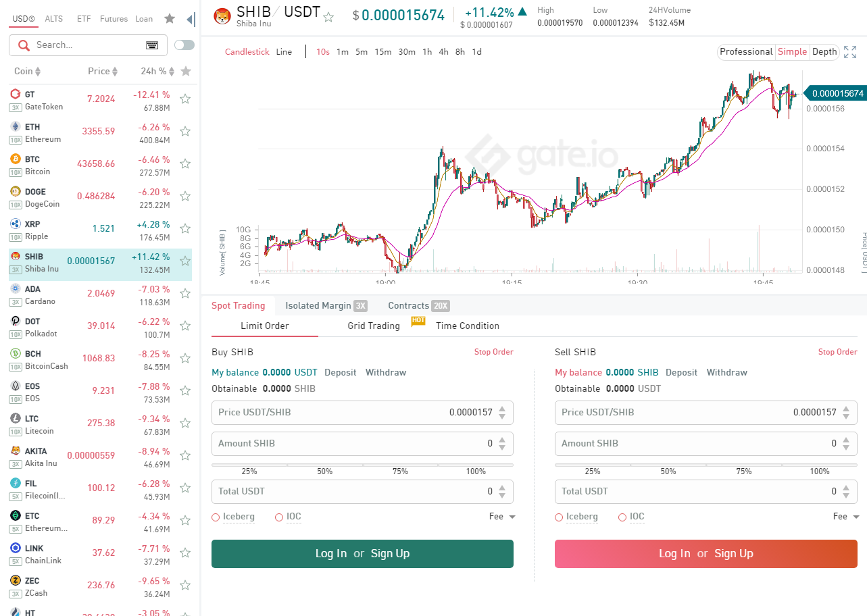Switch to the Isolated Margin tab
The height and width of the screenshot is (616, 867).
click(x=325, y=306)
